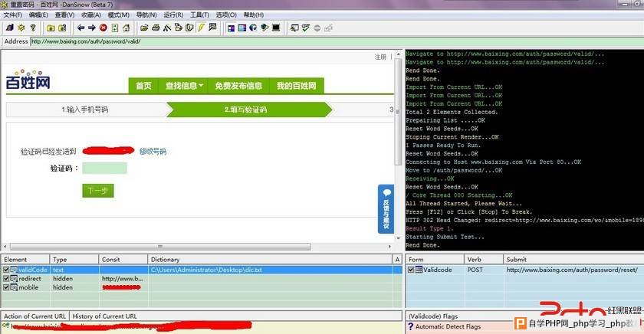Click the Element column header
This screenshot has height=334, width=644.
(25, 260)
